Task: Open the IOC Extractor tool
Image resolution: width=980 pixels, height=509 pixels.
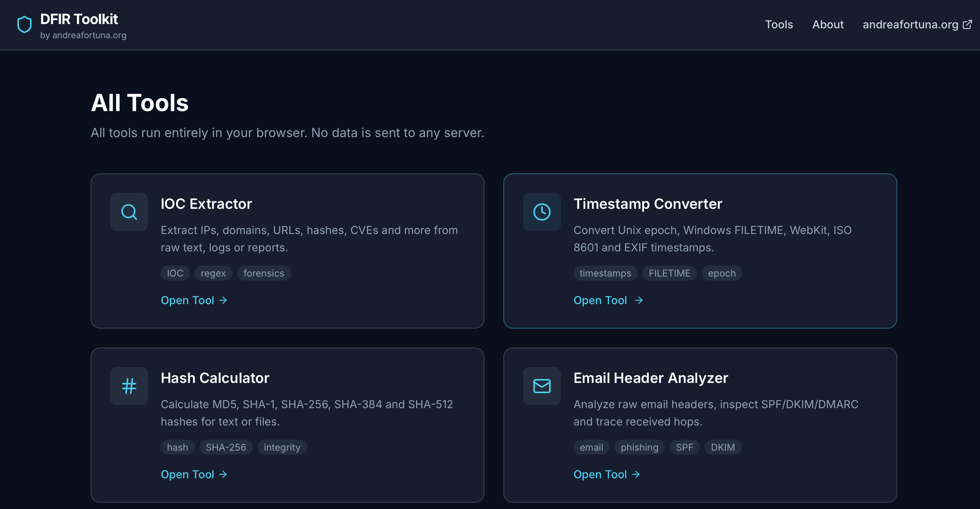Action: click(187, 300)
